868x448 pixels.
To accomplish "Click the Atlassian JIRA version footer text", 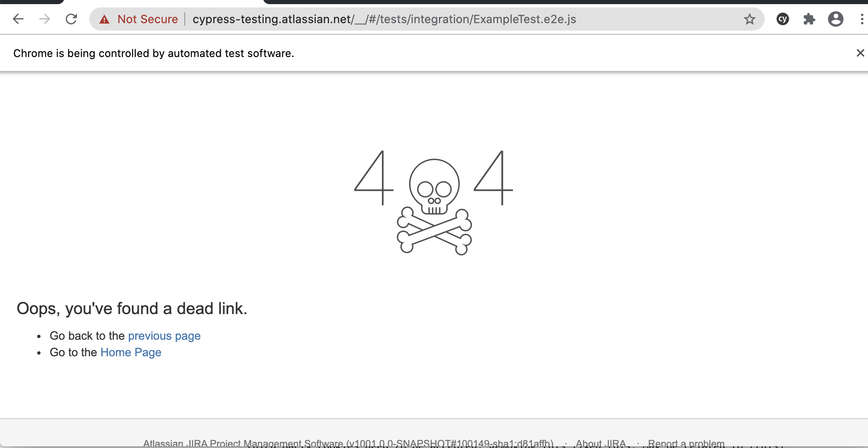I will pos(348,443).
